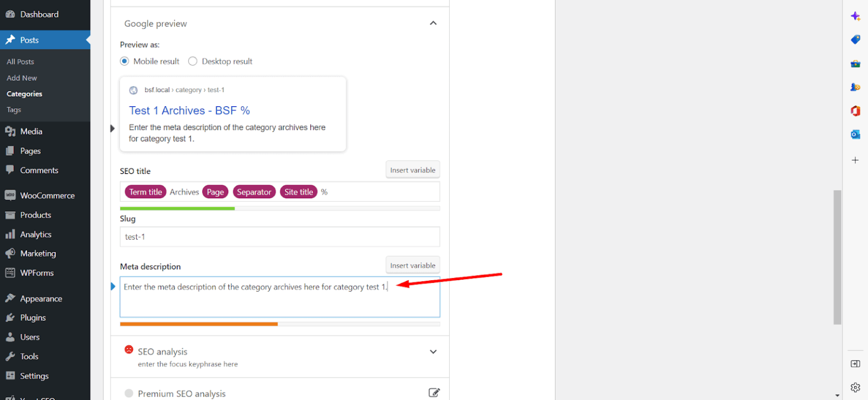Image resolution: width=868 pixels, height=400 pixels.
Task: Select the Mobile result radio button
Action: [124, 61]
